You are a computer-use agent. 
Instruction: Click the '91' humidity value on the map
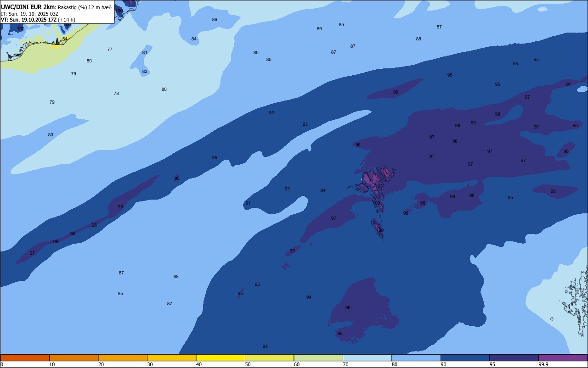click(248, 203)
